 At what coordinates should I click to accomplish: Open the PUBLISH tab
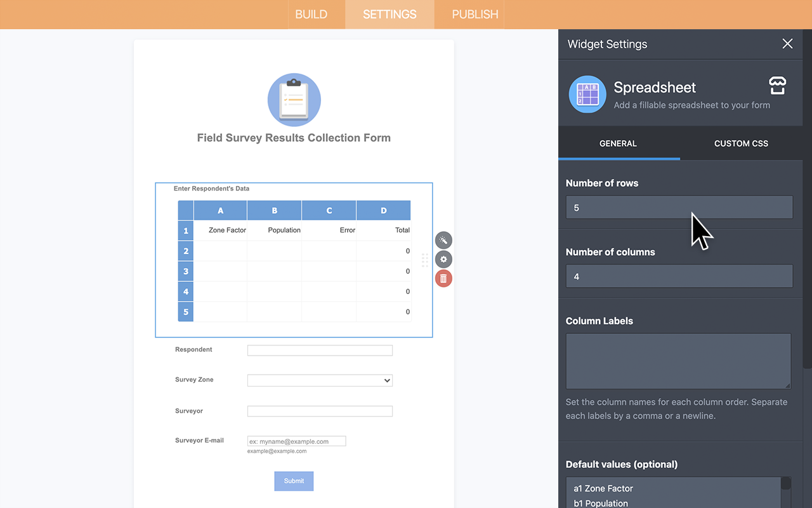click(475, 15)
